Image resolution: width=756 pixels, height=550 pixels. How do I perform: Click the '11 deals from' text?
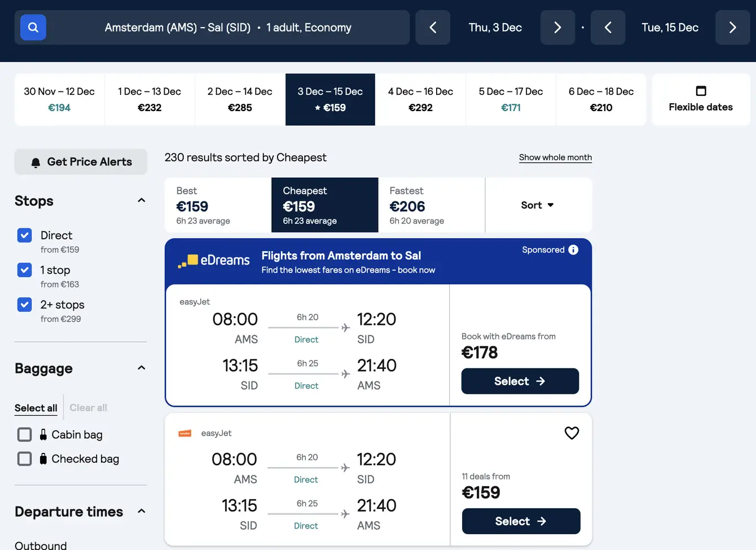pyautogui.click(x=486, y=476)
